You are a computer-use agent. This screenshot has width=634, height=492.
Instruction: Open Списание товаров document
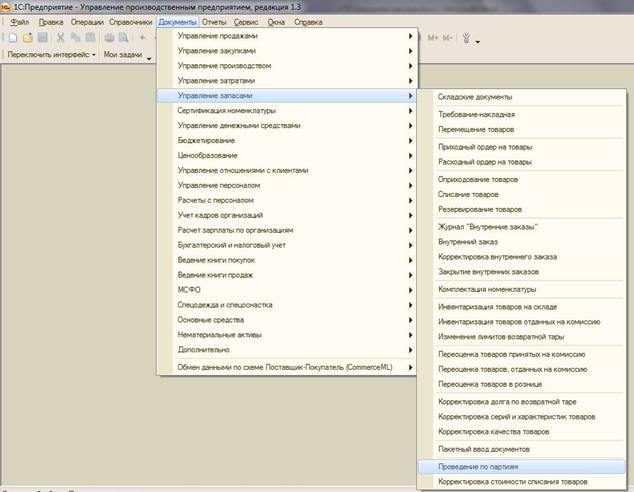[x=522, y=194]
